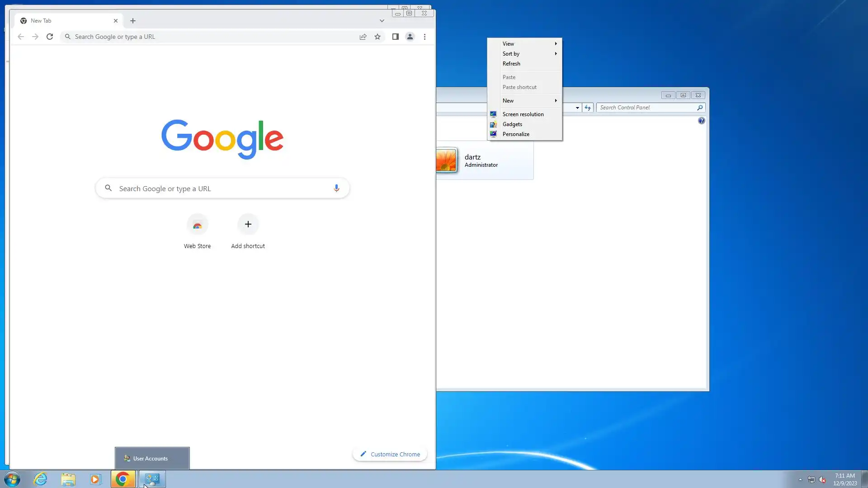Open Chrome tab search chevron
The width and height of the screenshot is (868, 488).
pos(382,21)
